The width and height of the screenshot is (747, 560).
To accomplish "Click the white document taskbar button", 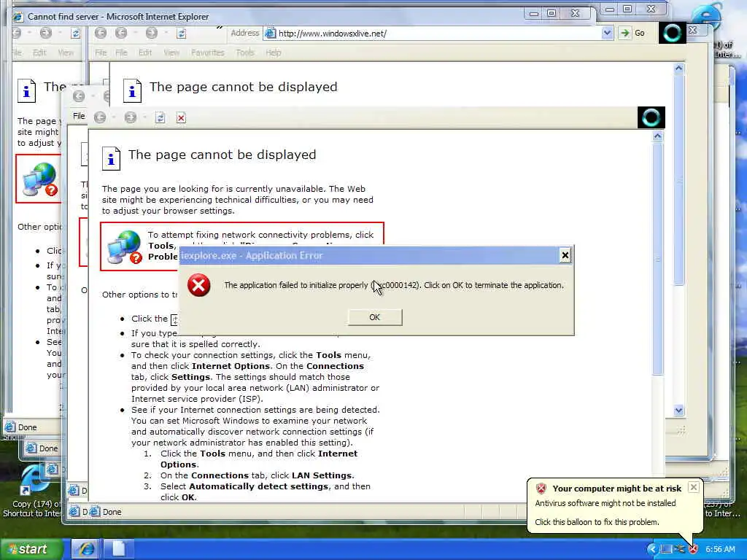I will (119, 549).
